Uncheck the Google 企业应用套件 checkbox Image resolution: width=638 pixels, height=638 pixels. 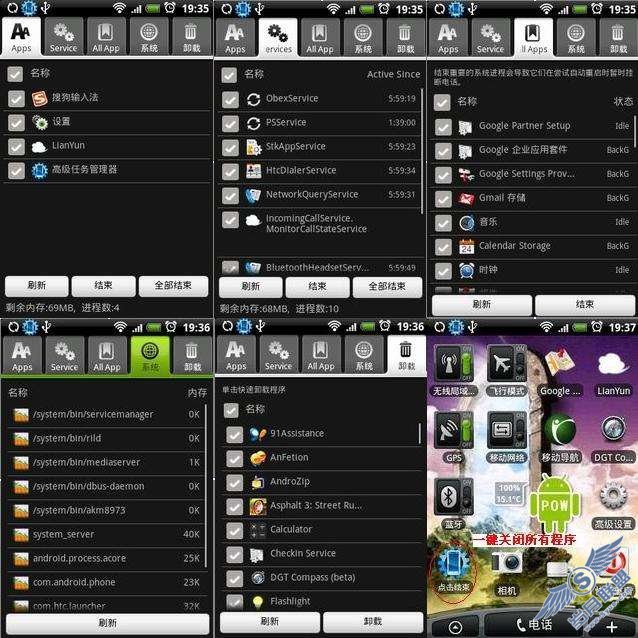coord(443,151)
